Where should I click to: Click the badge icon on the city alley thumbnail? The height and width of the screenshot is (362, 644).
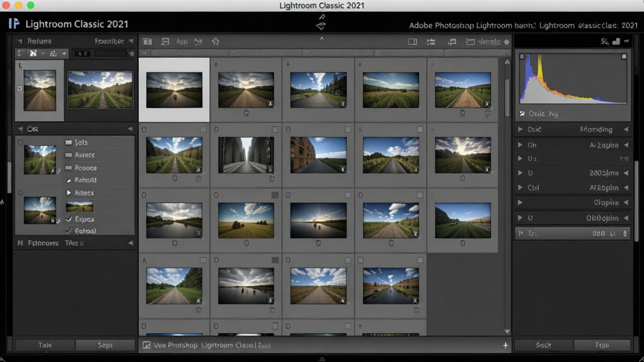pyautogui.click(x=270, y=169)
